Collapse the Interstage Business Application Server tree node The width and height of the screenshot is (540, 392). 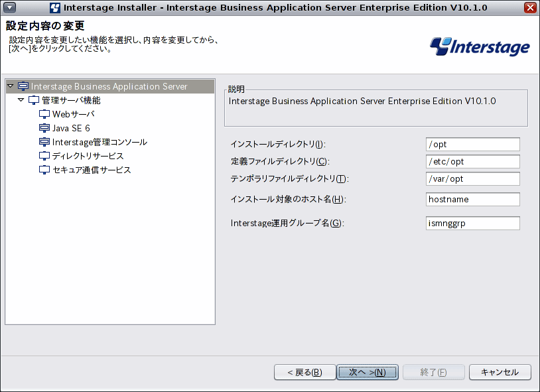pyautogui.click(x=11, y=86)
